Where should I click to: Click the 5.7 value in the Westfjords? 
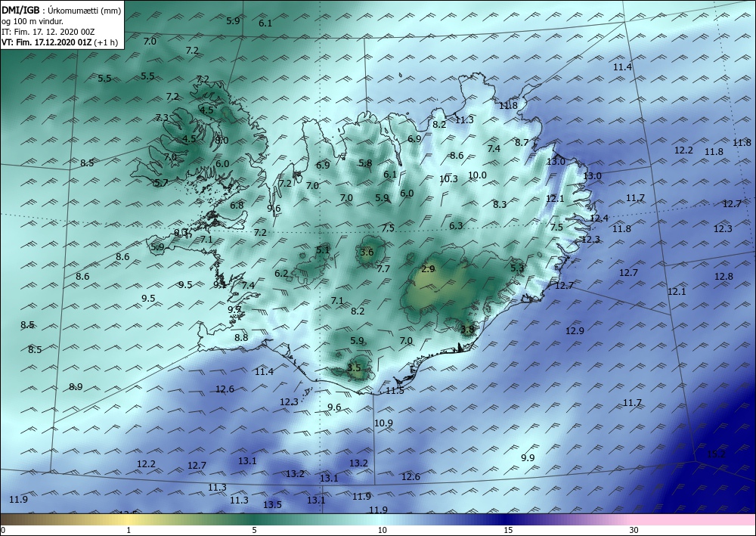(x=161, y=183)
